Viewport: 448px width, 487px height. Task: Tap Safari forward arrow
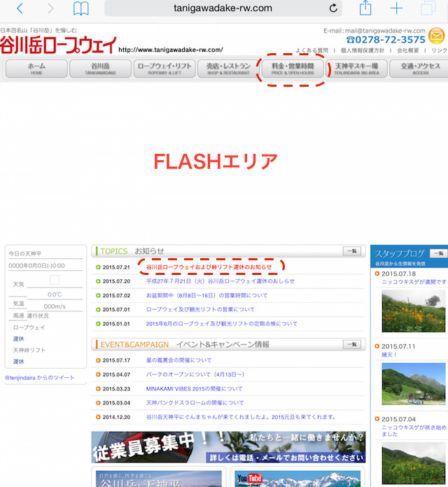[x=50, y=8]
